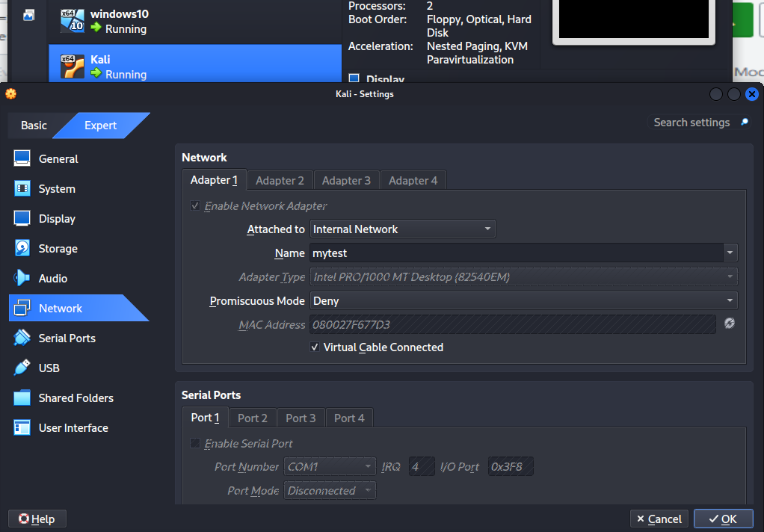The width and height of the screenshot is (764, 532).
Task: Click the Shared Folders folder icon
Action: pos(22,398)
